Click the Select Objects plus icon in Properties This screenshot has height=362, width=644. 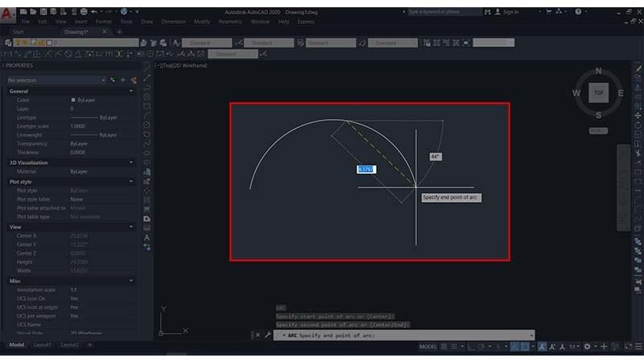(x=123, y=80)
